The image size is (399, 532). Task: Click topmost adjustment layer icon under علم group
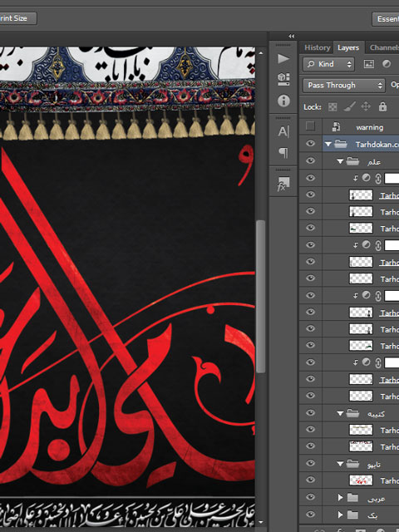(366, 178)
